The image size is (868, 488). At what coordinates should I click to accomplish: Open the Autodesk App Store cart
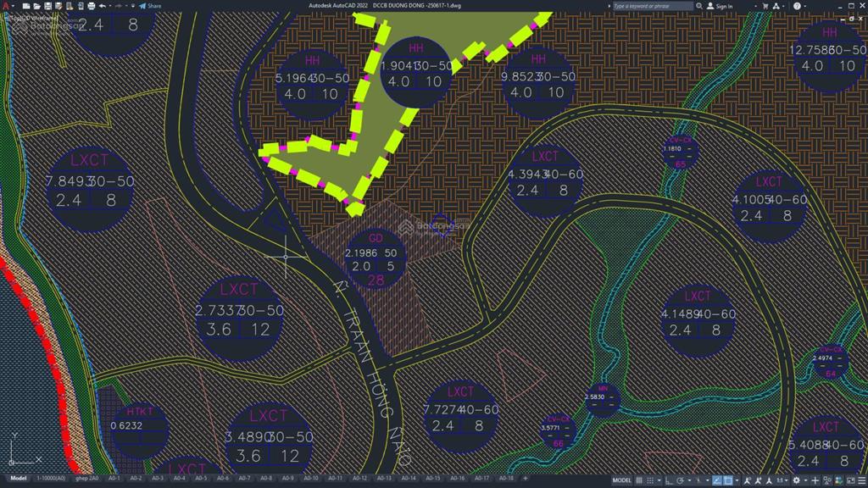(765, 6)
